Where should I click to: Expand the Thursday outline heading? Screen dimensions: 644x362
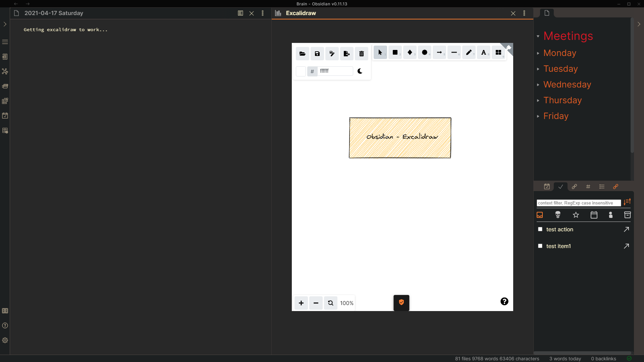pos(538,101)
